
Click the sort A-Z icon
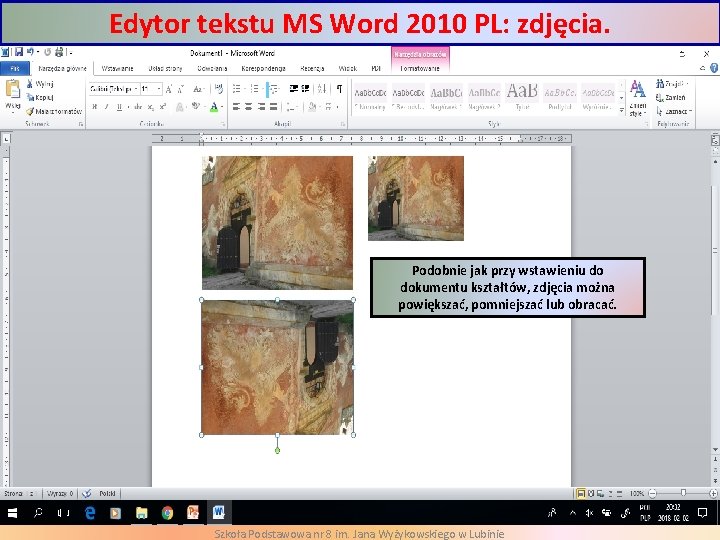point(322,89)
